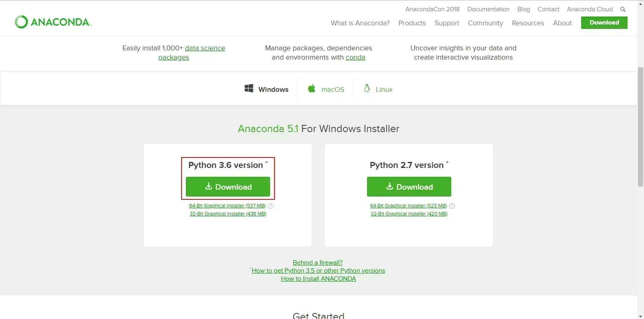
Task: Click 64-Bit Graphical Installer (523 MB) link
Action: [408, 206]
